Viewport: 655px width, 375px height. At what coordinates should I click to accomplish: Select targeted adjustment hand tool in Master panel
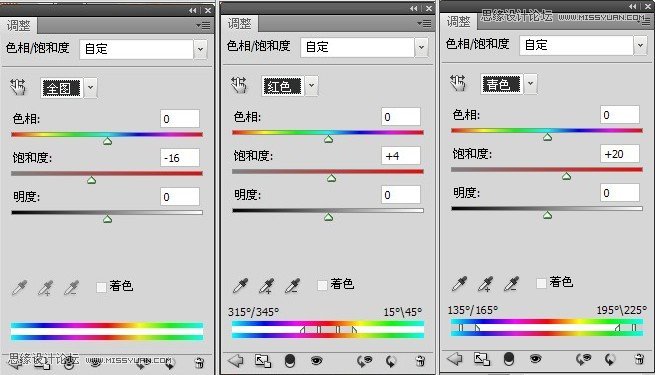pos(18,87)
